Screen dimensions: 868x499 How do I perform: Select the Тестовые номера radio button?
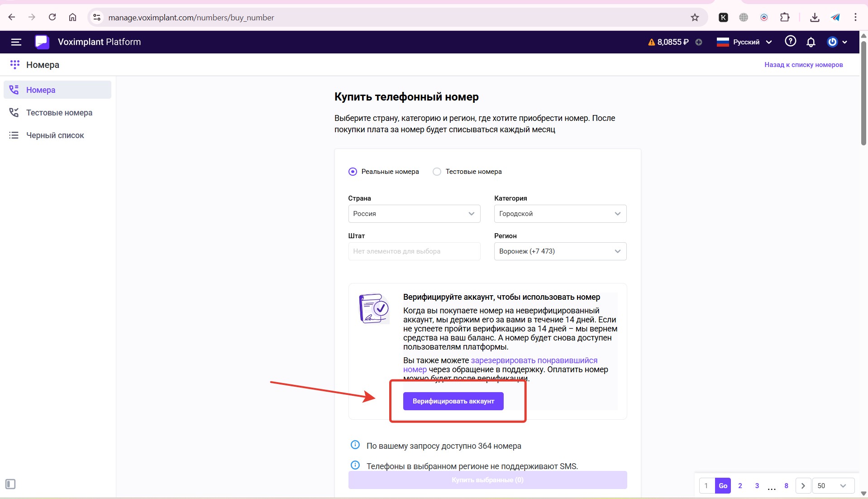[437, 172]
